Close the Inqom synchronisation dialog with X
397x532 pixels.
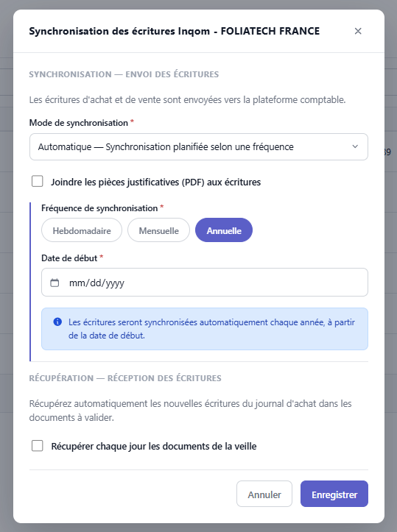coord(358,31)
